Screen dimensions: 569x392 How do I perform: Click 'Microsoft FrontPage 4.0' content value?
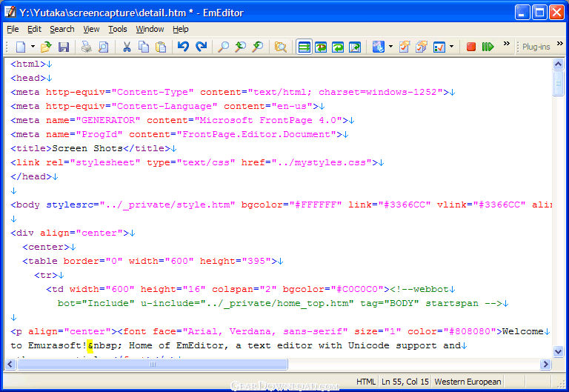click(x=267, y=120)
